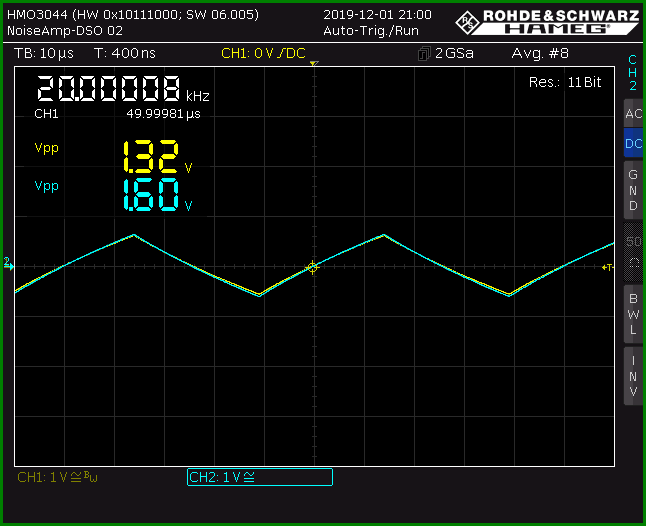Click the 49.99981 µs period value
The height and width of the screenshot is (526, 646).
coord(163,114)
